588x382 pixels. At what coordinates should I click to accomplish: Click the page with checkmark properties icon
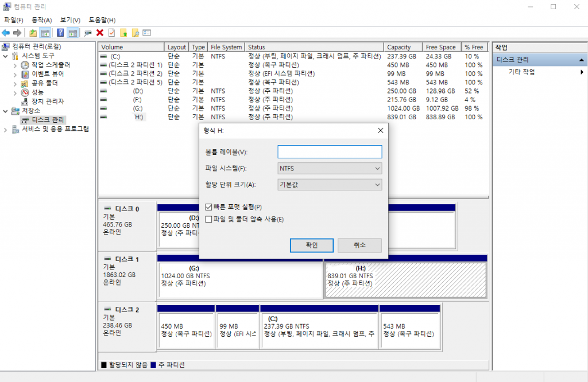(112, 33)
